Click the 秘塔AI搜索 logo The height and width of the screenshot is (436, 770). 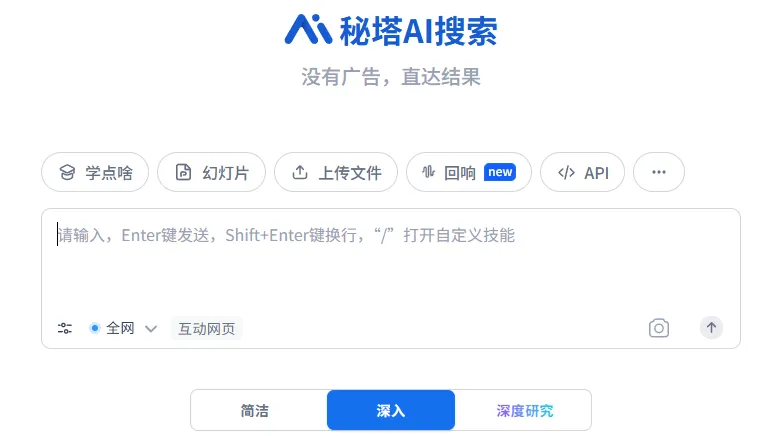tap(391, 30)
